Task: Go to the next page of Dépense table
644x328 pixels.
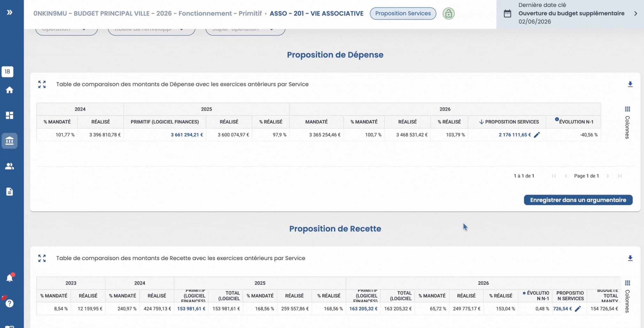Action: click(x=608, y=176)
